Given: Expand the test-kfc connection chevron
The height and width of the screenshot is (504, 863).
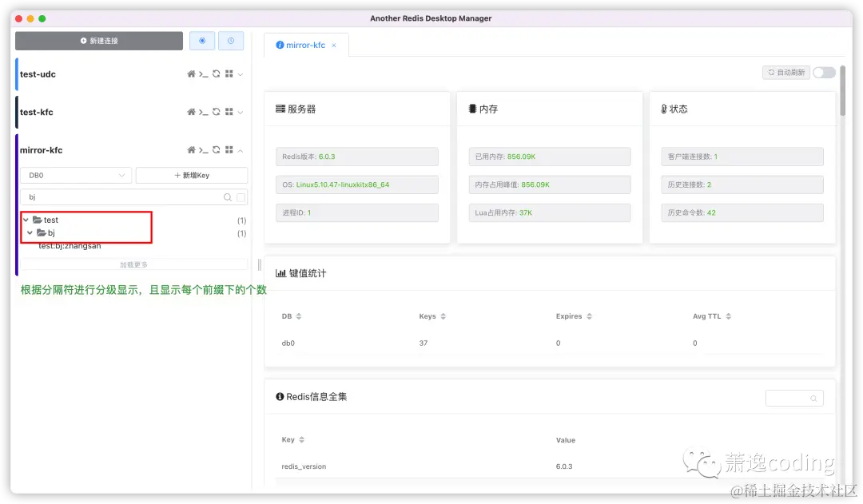Looking at the screenshot, I should tap(241, 113).
